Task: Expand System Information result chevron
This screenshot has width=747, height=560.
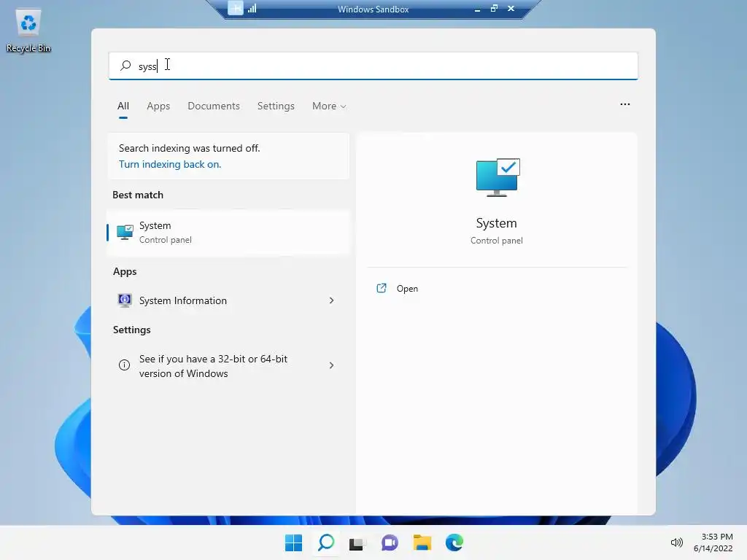Action: tap(332, 300)
